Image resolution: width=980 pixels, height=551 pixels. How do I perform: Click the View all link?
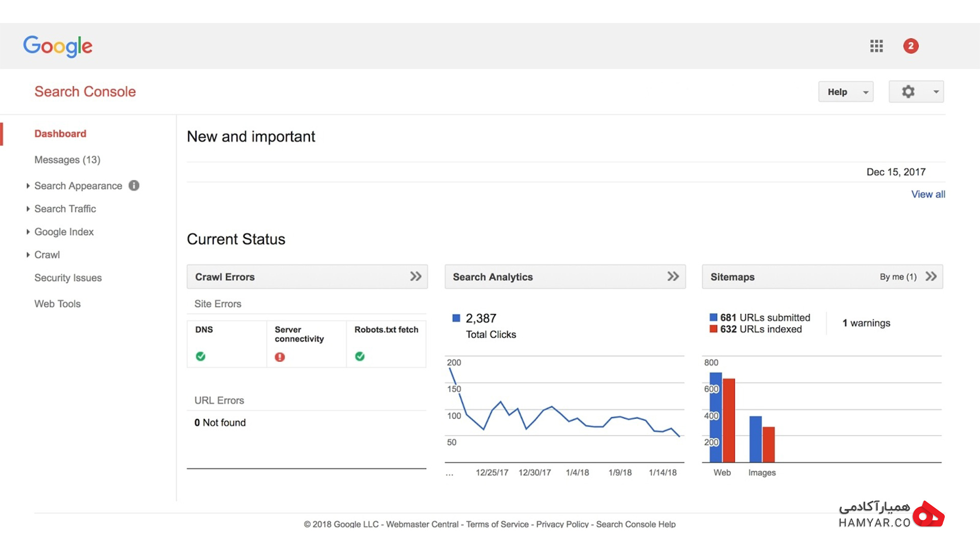pos(928,194)
